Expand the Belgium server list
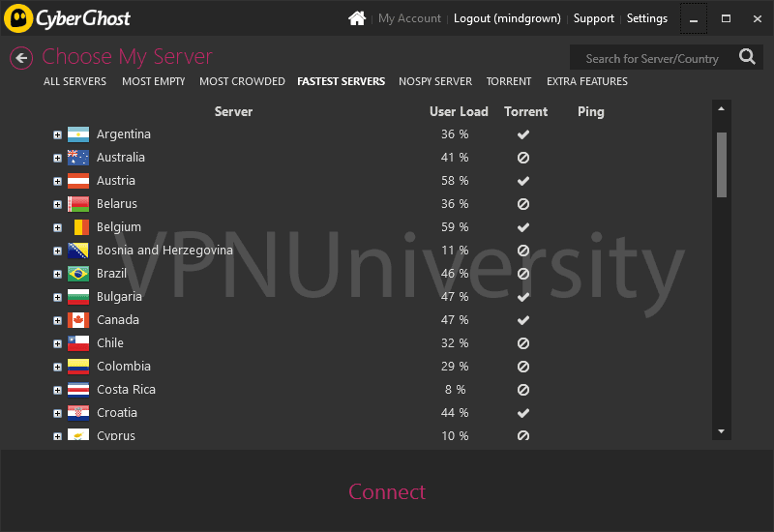Viewport: 774px width, 532px height. click(x=57, y=227)
